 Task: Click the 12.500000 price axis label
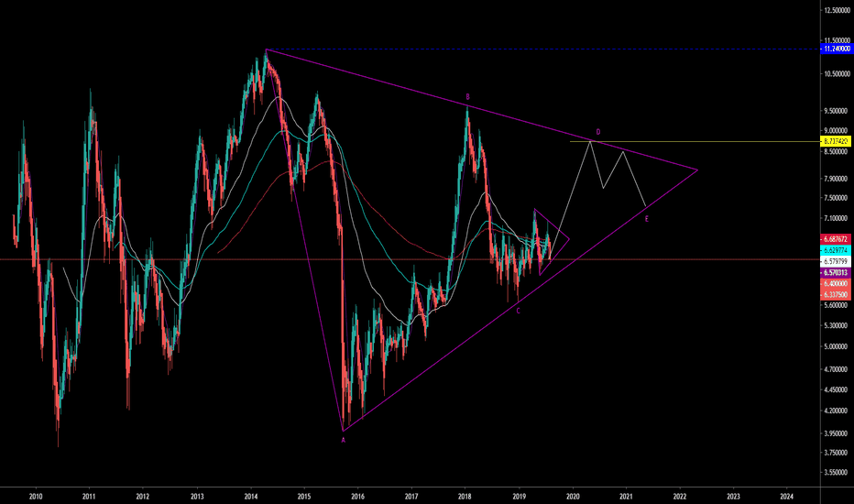838,10
